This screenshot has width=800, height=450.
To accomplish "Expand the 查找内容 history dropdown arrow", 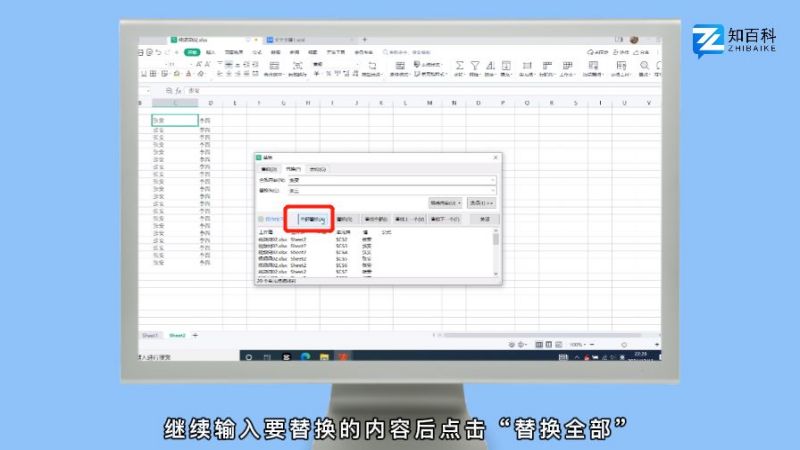I will pyautogui.click(x=493, y=179).
